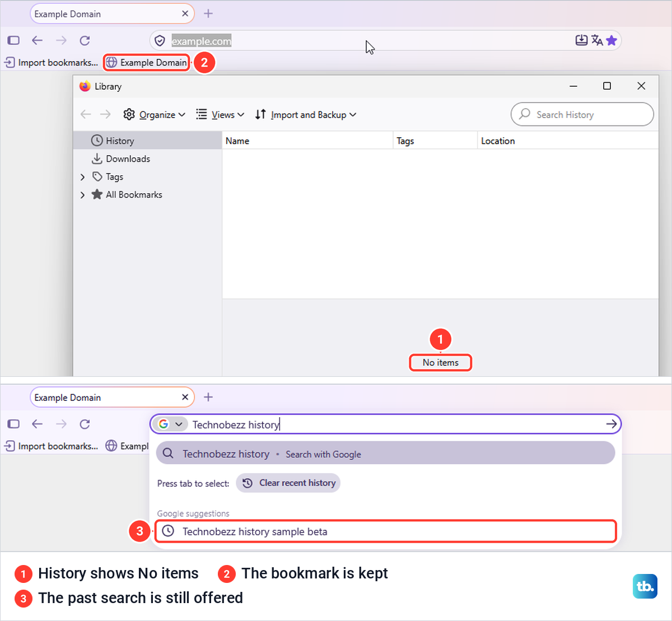Click Import bookmarks in bottom bookmarks toolbar

(51, 446)
